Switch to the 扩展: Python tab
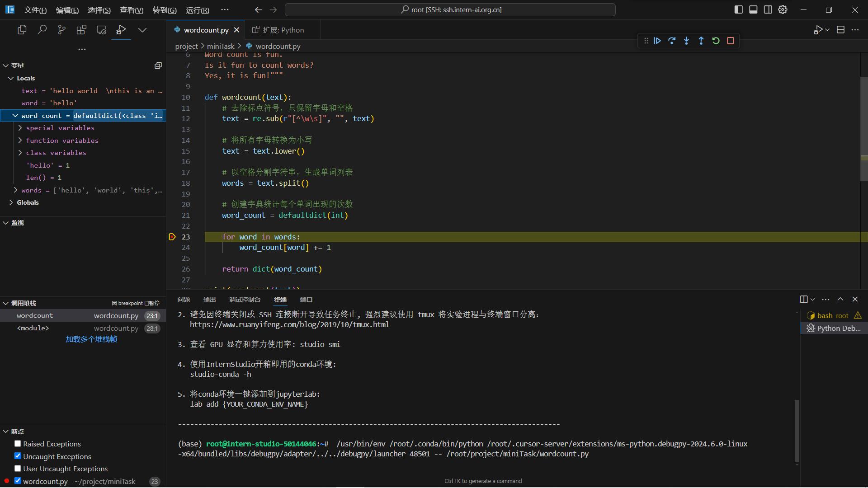Image resolution: width=868 pixels, height=488 pixels. pyautogui.click(x=283, y=30)
